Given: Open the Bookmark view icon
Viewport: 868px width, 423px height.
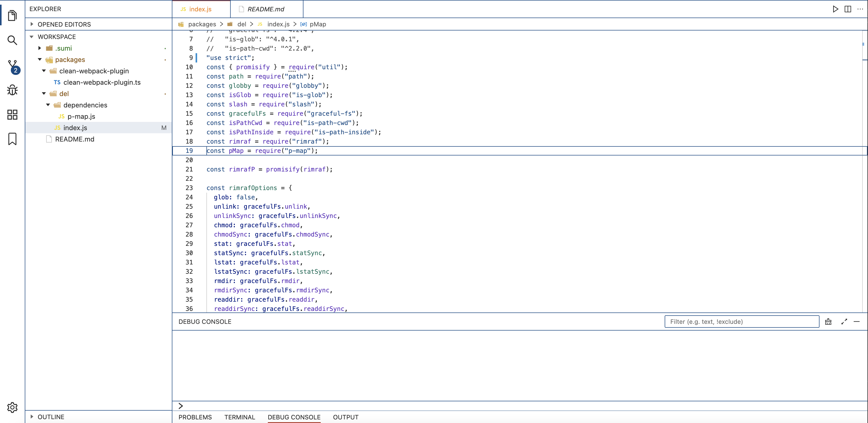Looking at the screenshot, I should 12,139.
